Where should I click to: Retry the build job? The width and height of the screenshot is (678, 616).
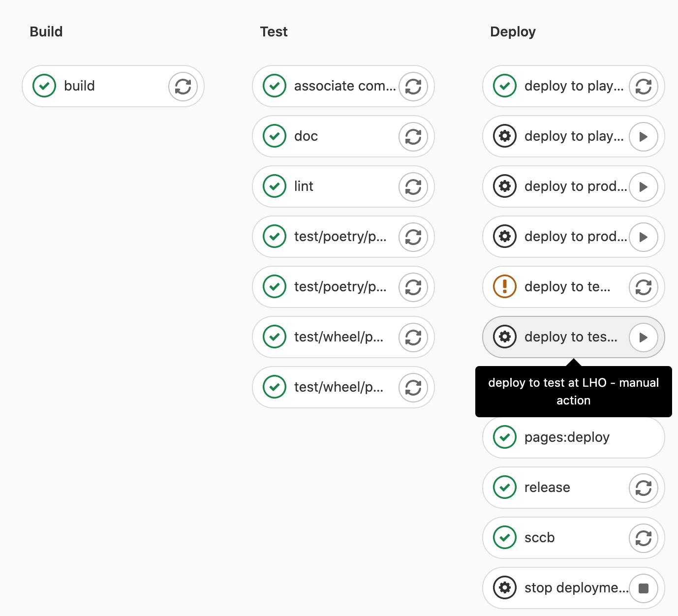183,87
